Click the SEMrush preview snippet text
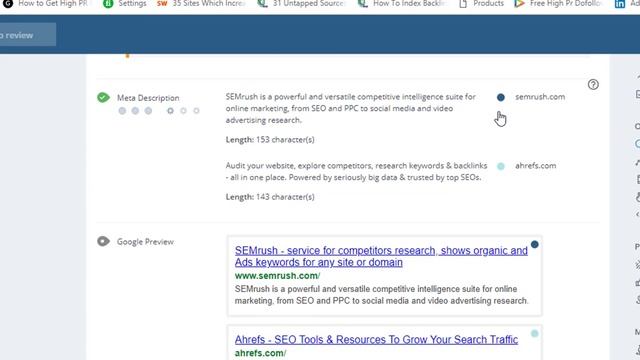Screen dimensions: 640x360 382,295
